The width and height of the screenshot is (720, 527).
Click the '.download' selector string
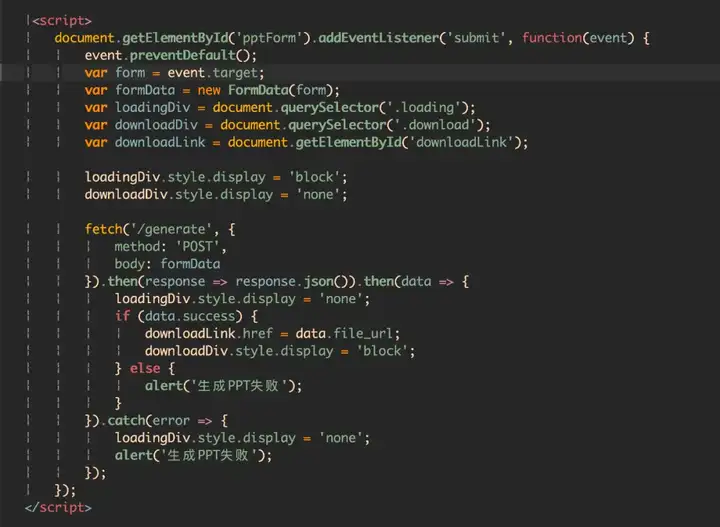[435, 125]
